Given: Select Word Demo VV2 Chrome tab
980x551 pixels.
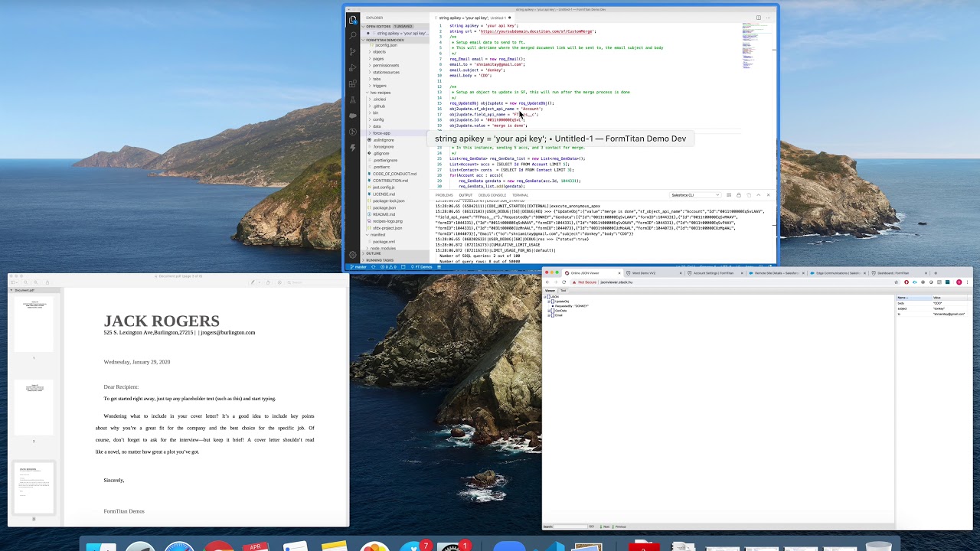Looking at the screenshot, I should pyautogui.click(x=652, y=273).
